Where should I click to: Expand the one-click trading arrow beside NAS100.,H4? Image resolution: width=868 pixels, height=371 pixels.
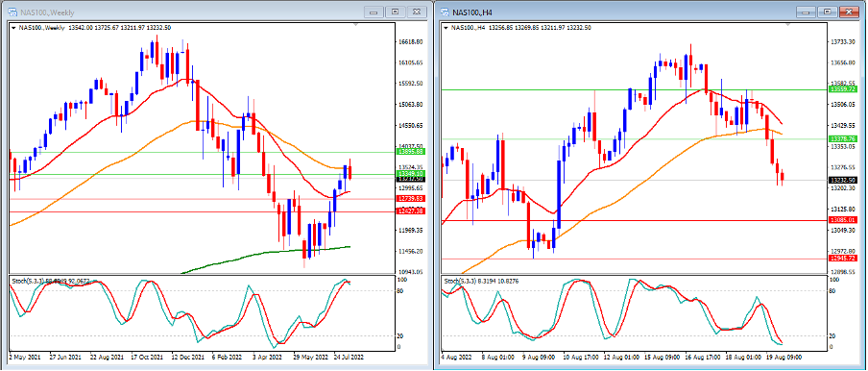[446, 27]
